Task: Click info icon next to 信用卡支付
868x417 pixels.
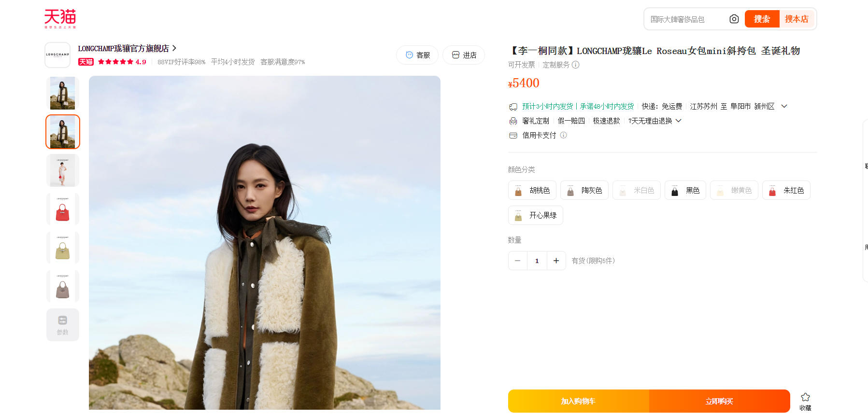Action: tap(563, 135)
